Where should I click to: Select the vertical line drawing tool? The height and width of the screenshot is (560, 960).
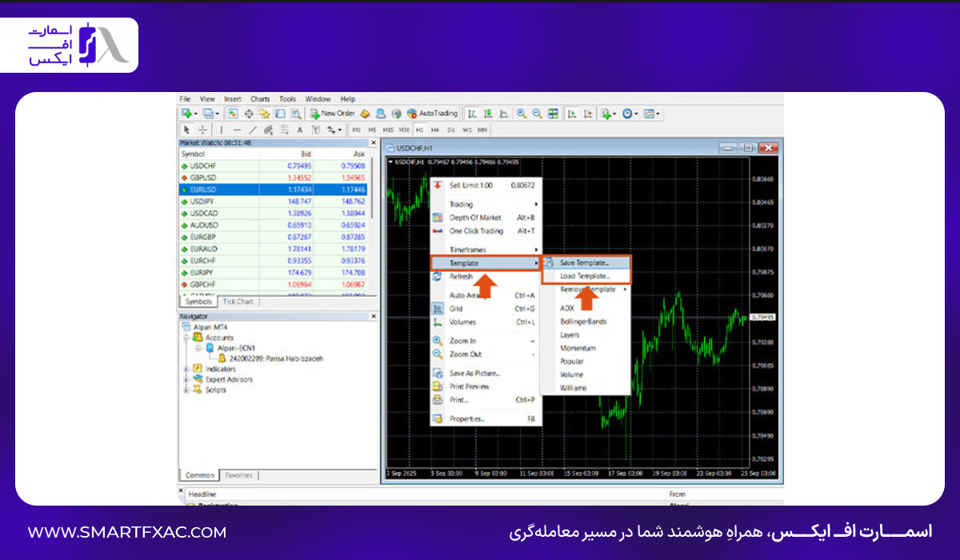click(222, 130)
